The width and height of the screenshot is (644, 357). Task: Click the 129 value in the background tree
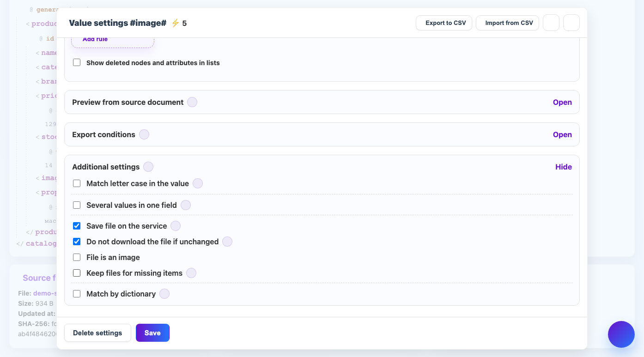click(x=50, y=124)
